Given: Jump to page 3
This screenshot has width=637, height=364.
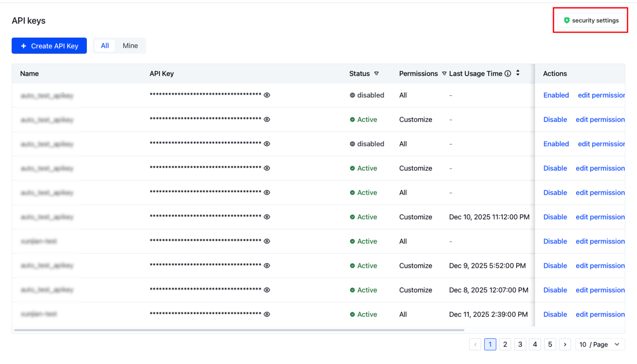Looking at the screenshot, I should coord(520,344).
